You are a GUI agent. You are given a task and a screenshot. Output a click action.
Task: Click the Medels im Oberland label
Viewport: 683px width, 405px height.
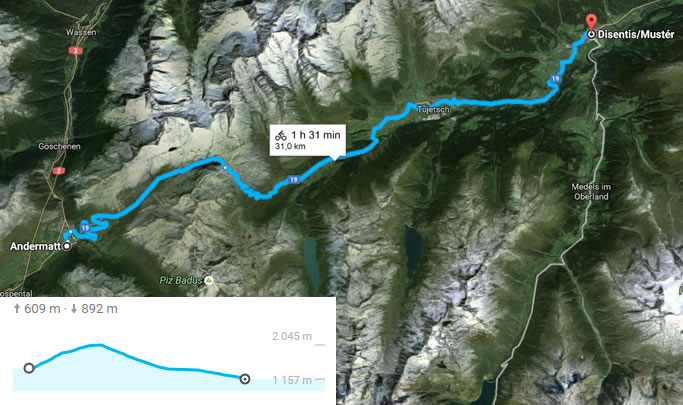pyautogui.click(x=591, y=192)
